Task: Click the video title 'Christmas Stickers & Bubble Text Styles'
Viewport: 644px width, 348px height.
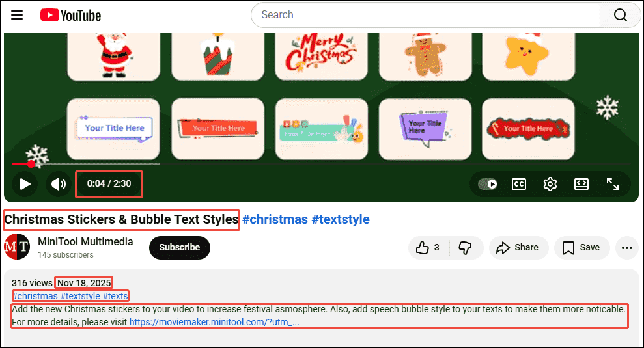Action: (121, 220)
